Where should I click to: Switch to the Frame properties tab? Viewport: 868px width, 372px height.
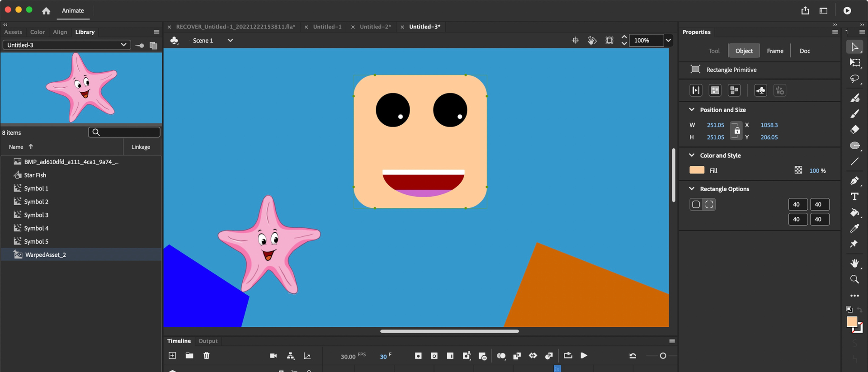(x=775, y=51)
